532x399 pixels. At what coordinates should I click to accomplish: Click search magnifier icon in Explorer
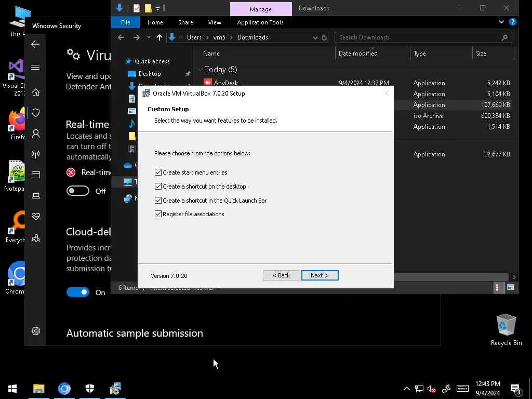[x=504, y=37]
